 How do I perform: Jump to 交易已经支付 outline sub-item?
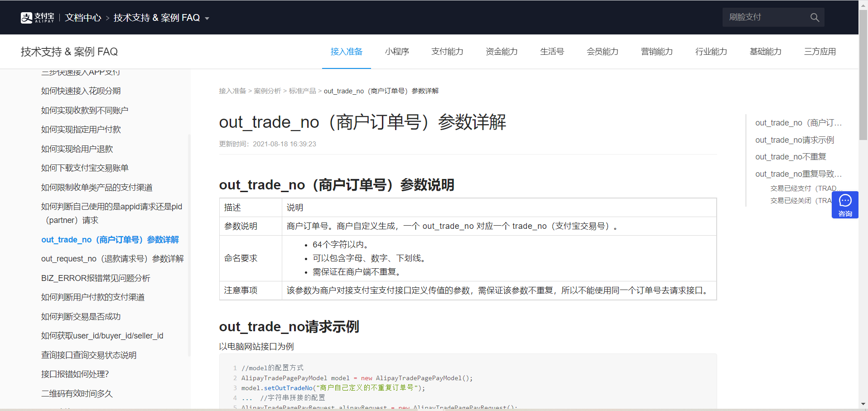coord(806,189)
